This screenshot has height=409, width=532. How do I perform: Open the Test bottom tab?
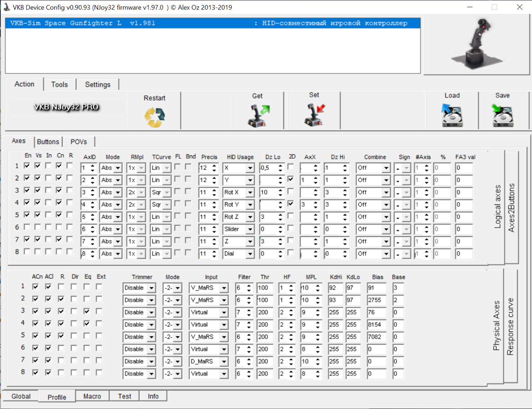coord(125,396)
